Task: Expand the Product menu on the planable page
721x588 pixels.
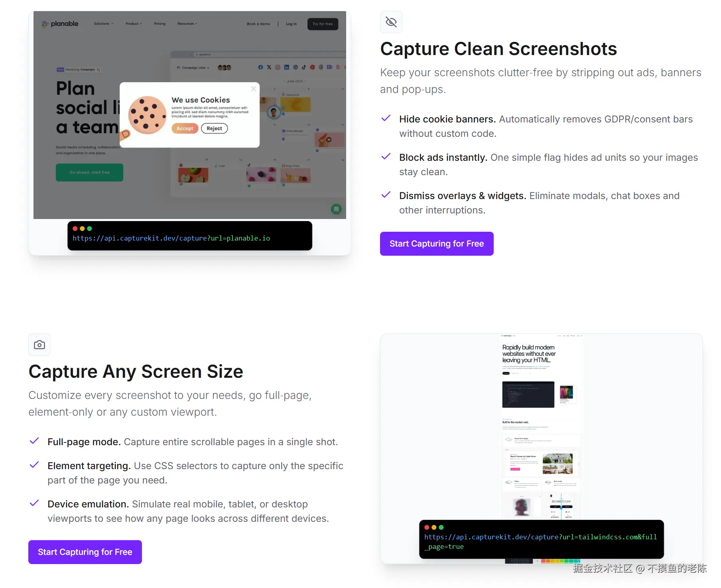Action: (x=134, y=24)
